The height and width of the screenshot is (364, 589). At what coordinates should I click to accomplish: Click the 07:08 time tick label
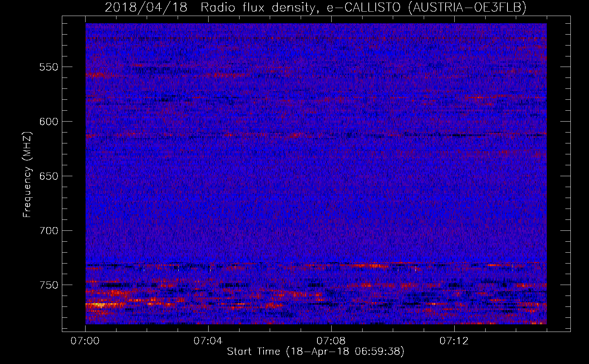click(331, 341)
